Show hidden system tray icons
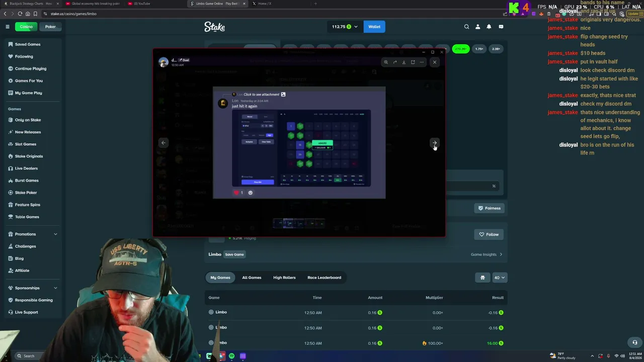644x362 pixels. click(592, 356)
